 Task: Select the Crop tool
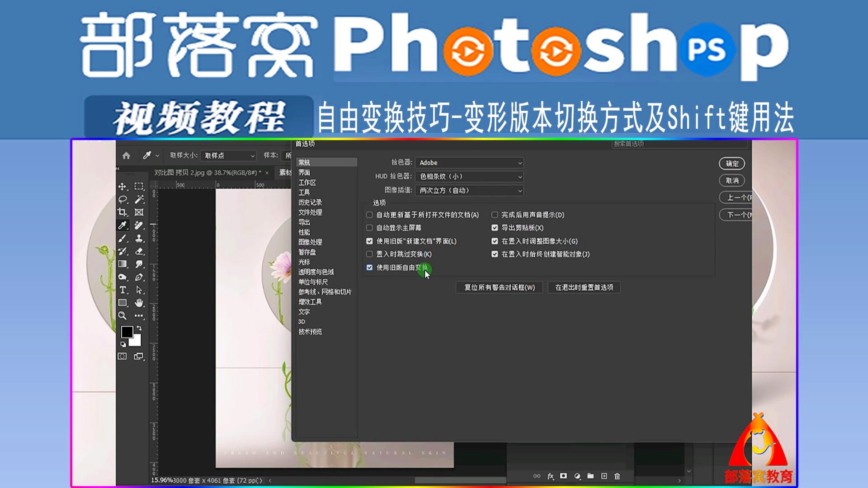click(122, 212)
